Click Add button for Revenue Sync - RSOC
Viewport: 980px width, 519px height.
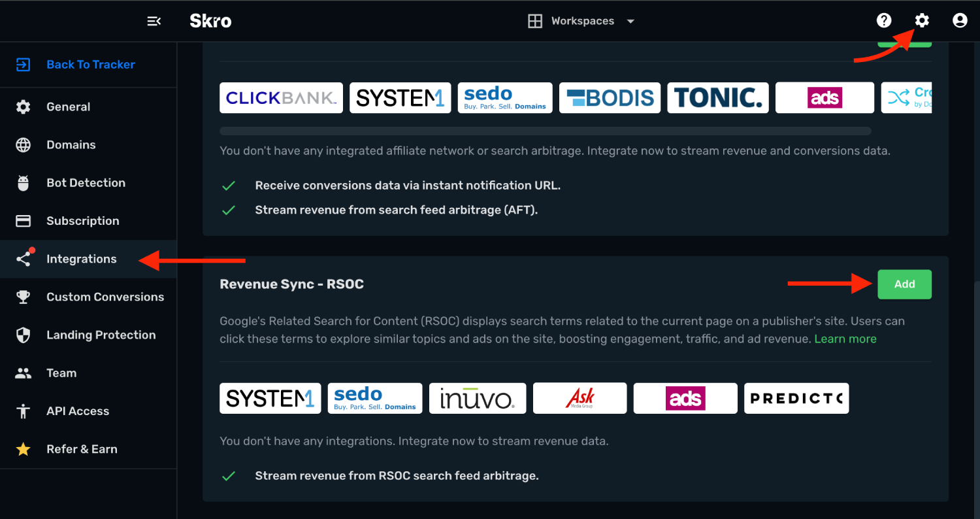click(904, 284)
